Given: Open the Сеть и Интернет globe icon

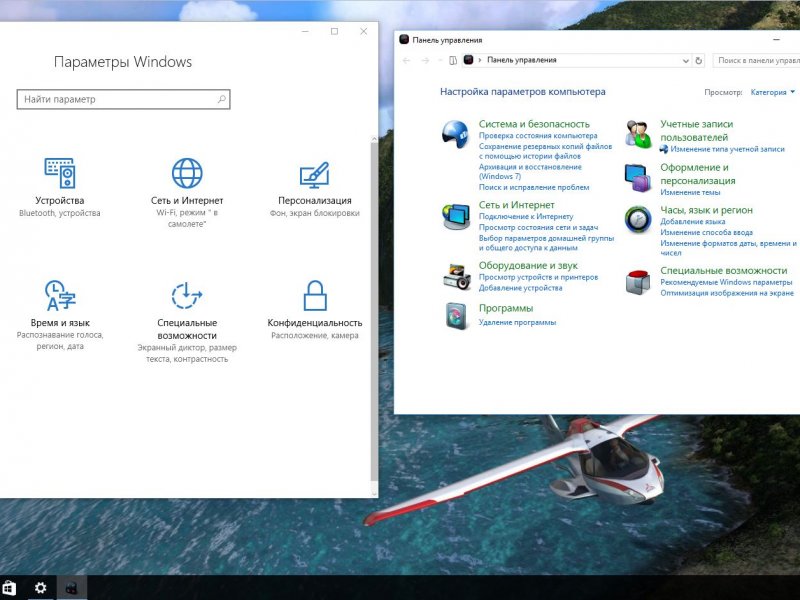Looking at the screenshot, I should [x=187, y=173].
